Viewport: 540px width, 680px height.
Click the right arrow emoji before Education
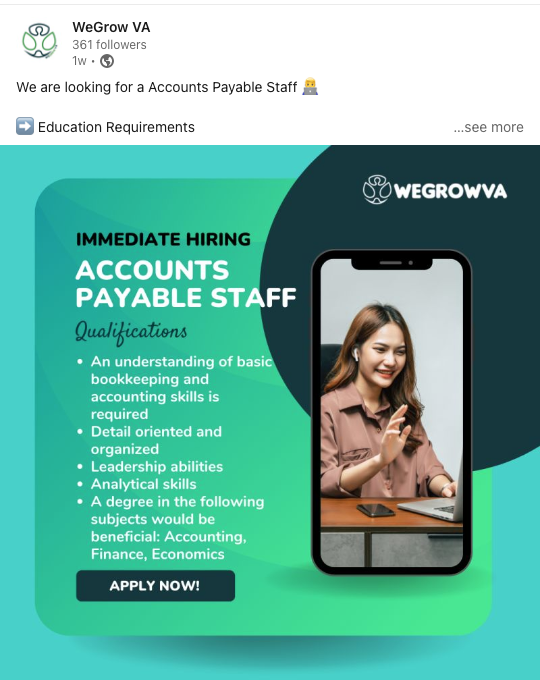(x=25, y=126)
